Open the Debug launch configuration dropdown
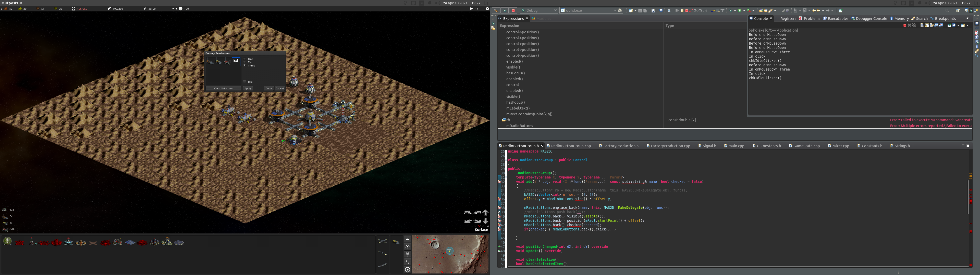Screen dimensions: 980x275 click(x=555, y=10)
